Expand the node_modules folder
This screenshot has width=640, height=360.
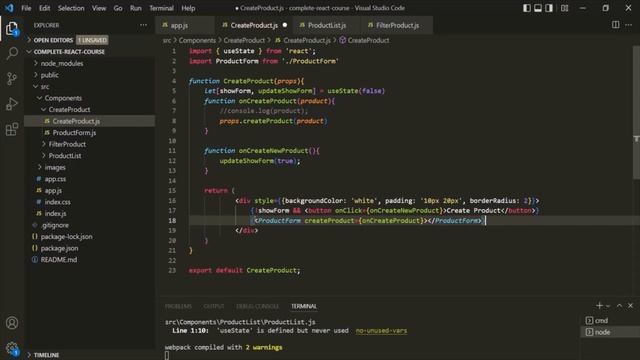[x=90, y=63]
